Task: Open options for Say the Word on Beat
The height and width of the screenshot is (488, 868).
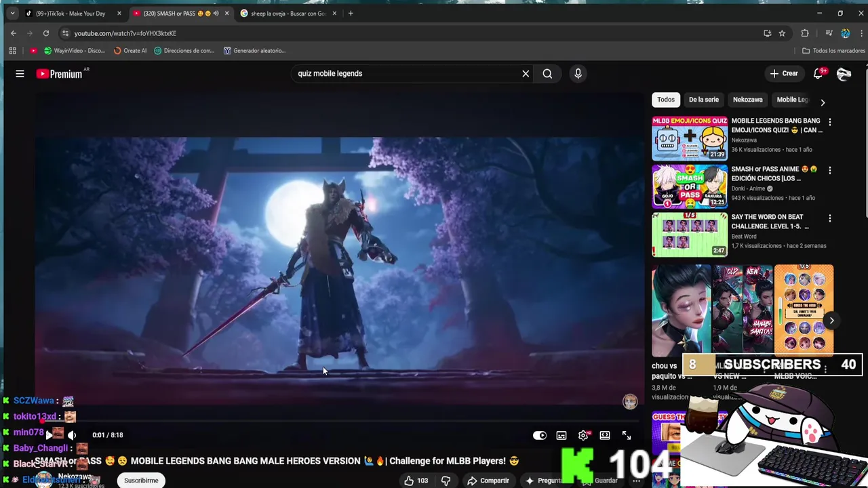Action: coord(829,218)
